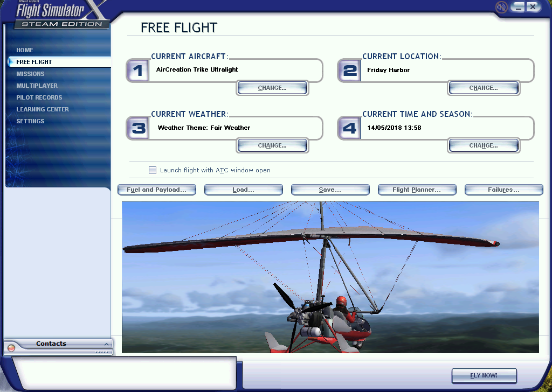This screenshot has width=552, height=392.
Task: Click the trike ultralight preview image
Action: click(330, 277)
